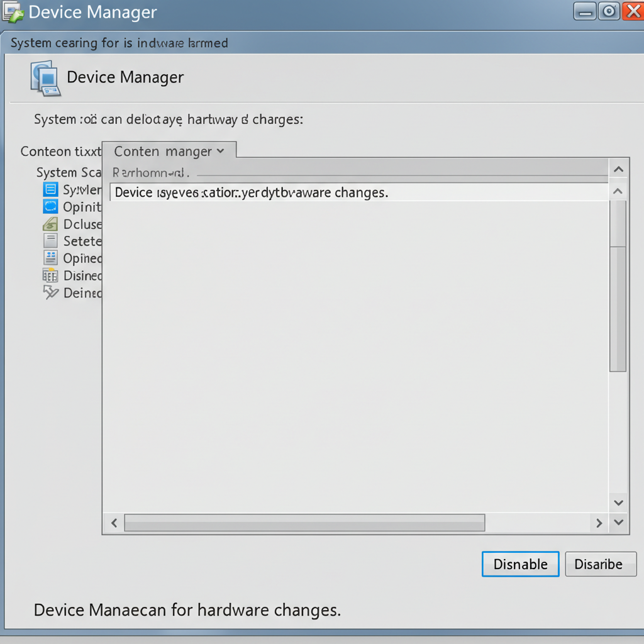Viewport: 644px width, 644px height.
Task: Click the horizontal scrollbar thumb
Action: 304,523
